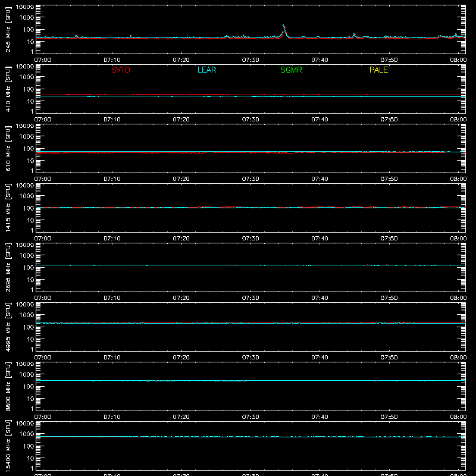Click the 4995 MHz [SFU] axis title
Viewport: 476px width, 476px height.
pos(8,327)
